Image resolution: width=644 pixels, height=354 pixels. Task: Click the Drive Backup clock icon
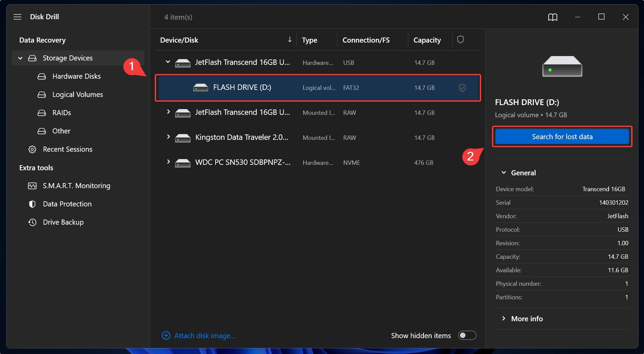32,222
